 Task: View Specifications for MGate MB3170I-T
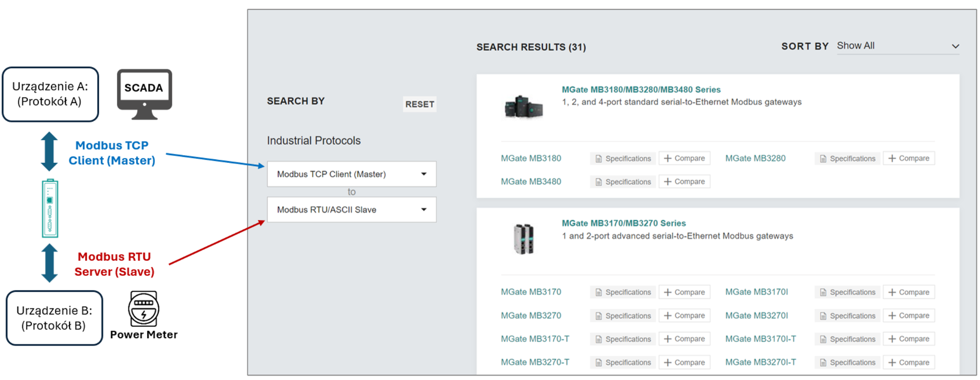(847, 339)
